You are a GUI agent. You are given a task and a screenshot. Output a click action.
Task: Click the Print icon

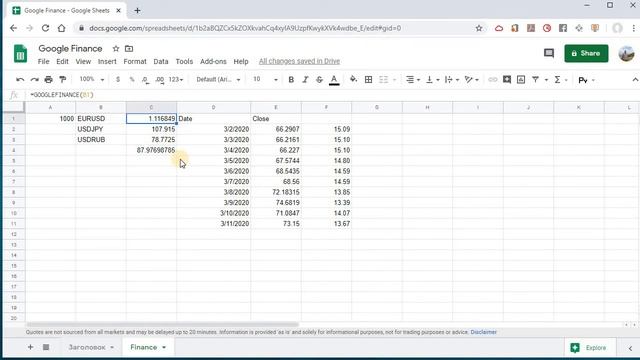[49, 80]
